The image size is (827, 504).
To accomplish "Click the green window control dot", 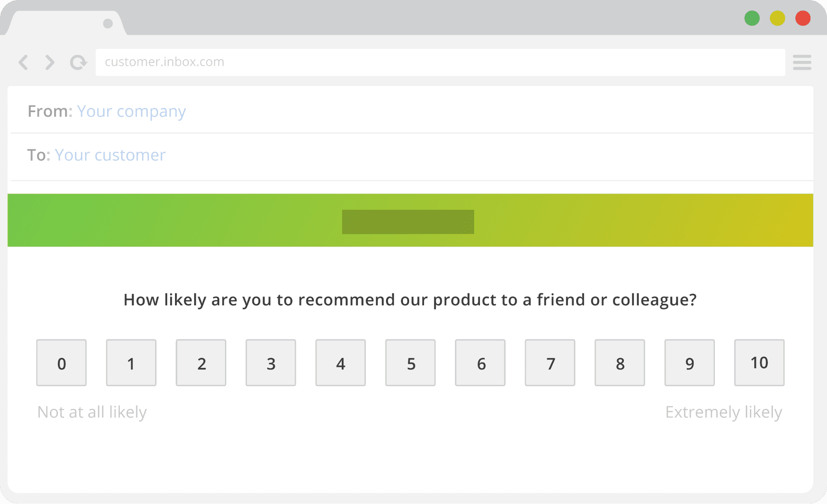I will (x=752, y=18).
